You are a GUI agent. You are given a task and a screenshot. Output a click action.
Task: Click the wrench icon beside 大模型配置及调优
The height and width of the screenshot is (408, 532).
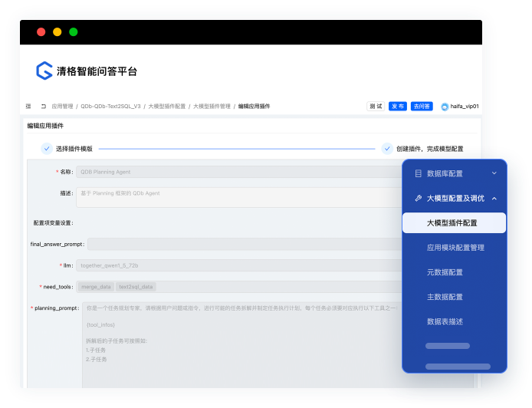(419, 198)
